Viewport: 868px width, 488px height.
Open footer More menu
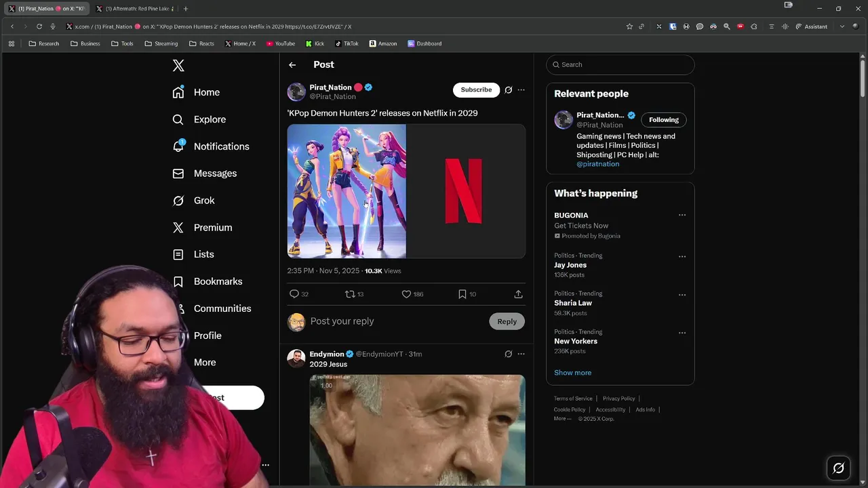click(562, 419)
